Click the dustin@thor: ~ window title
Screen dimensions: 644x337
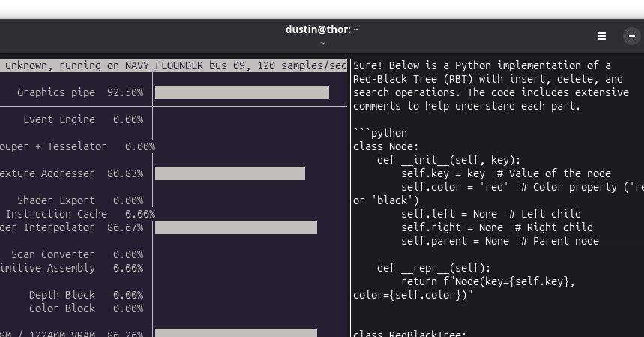[322, 29]
